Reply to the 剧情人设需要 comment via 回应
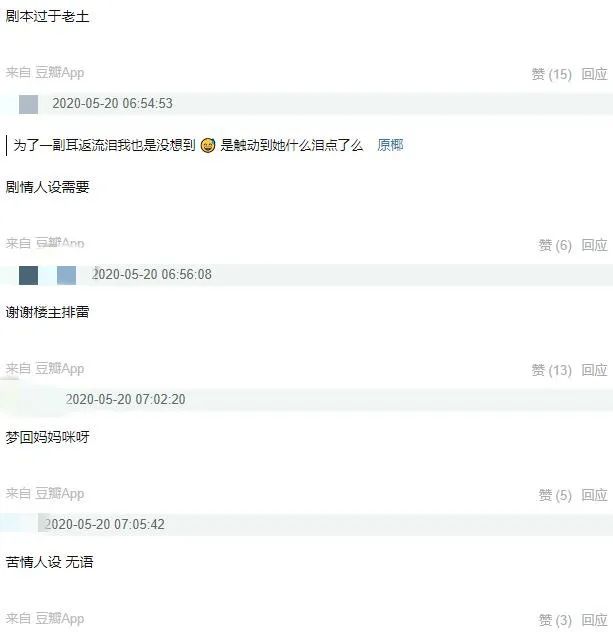 tap(594, 245)
